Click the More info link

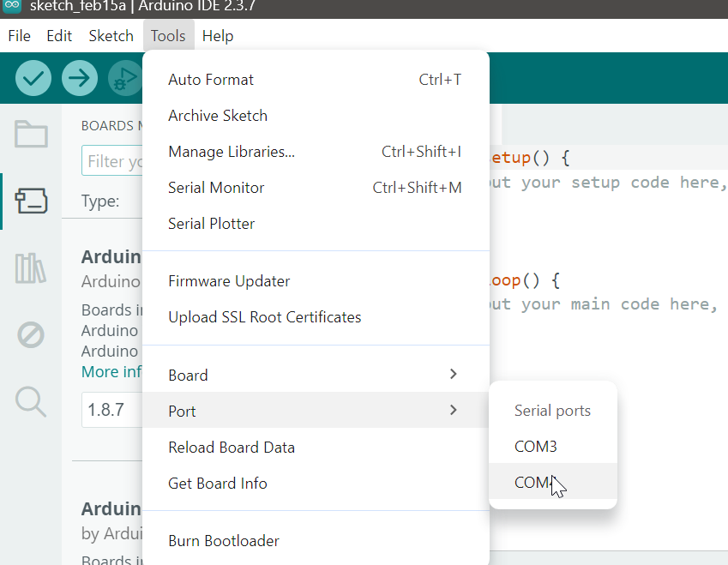coord(111,372)
